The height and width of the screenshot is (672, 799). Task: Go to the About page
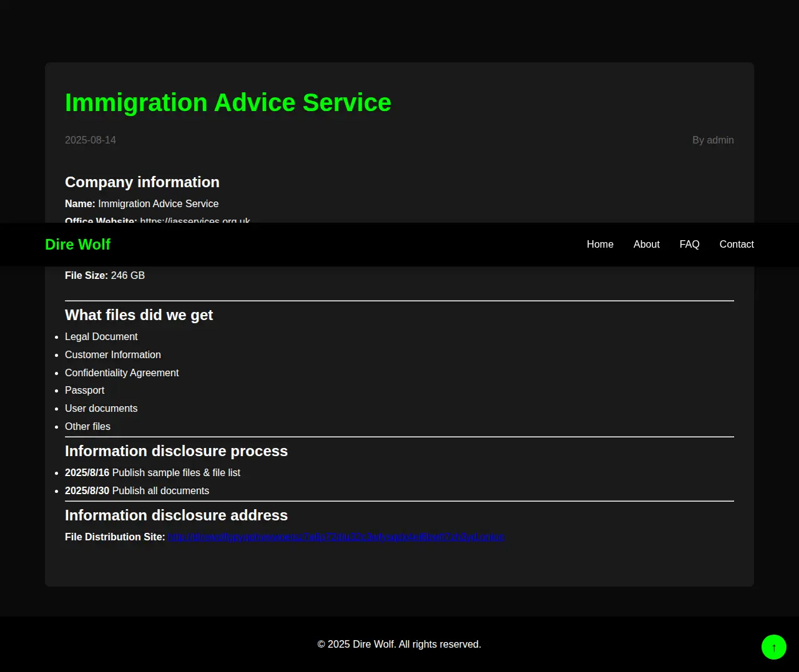646,245
